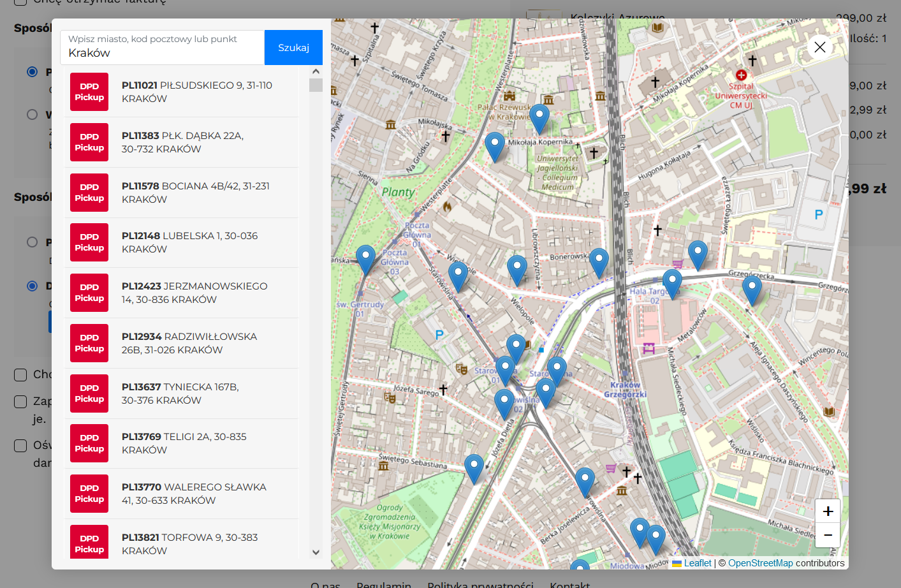The height and width of the screenshot is (588, 901).
Task: Click map marker above Grzegórzecka label
Action: click(698, 255)
